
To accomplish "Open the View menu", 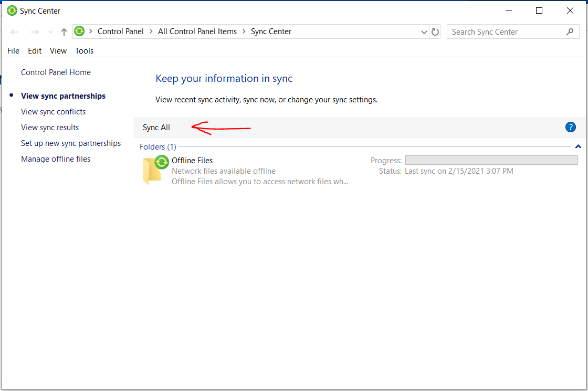I will 58,50.
